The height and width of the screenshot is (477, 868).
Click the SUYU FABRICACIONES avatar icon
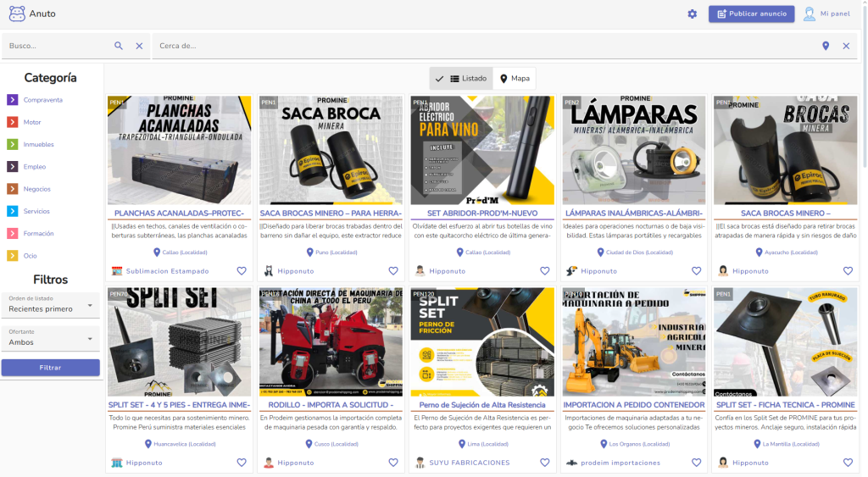click(x=420, y=463)
